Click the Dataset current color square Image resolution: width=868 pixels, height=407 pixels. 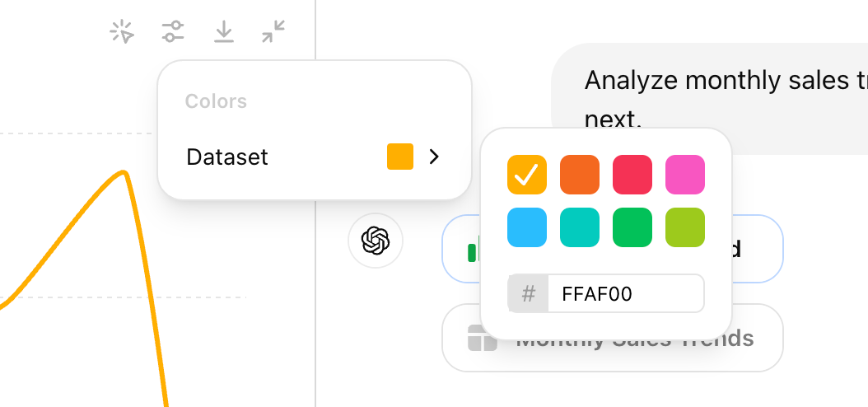pyautogui.click(x=400, y=157)
